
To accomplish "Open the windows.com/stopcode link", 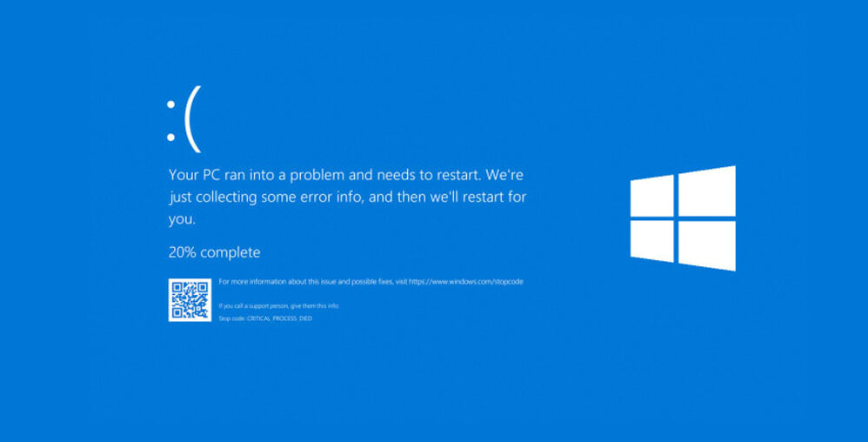I will tap(466, 282).
